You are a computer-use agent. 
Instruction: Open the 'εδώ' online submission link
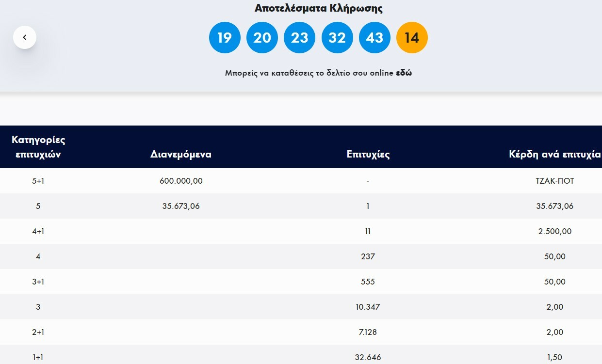pos(404,73)
